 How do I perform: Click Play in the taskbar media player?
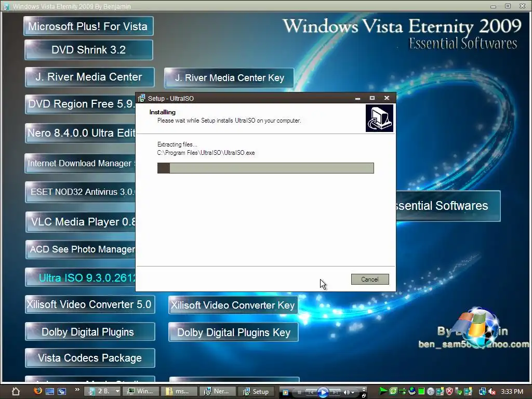[x=323, y=392]
